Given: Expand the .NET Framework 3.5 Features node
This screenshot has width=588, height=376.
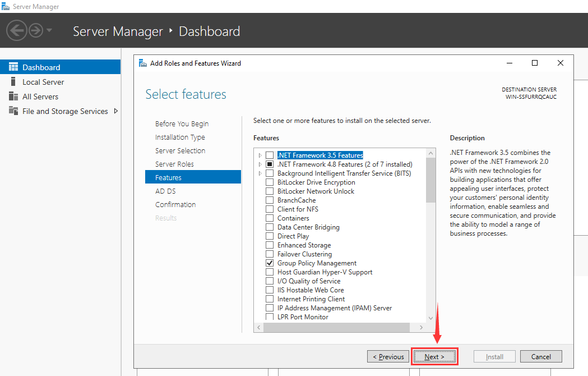Looking at the screenshot, I should [260, 155].
